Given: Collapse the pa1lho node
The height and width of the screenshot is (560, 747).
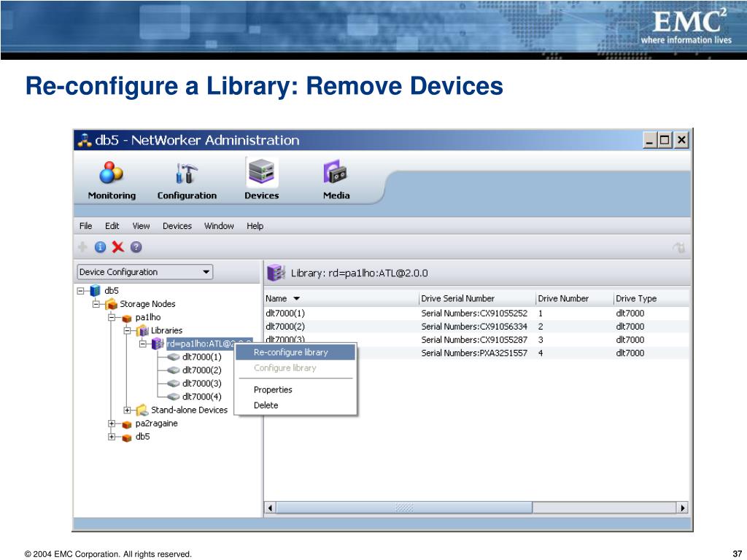Looking at the screenshot, I should [x=112, y=317].
